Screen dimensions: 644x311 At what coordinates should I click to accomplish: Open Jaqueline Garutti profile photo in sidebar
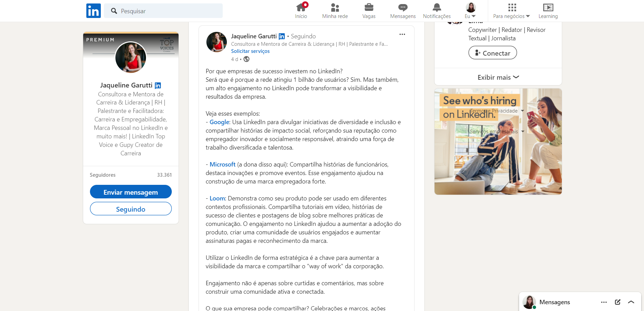pos(131,57)
